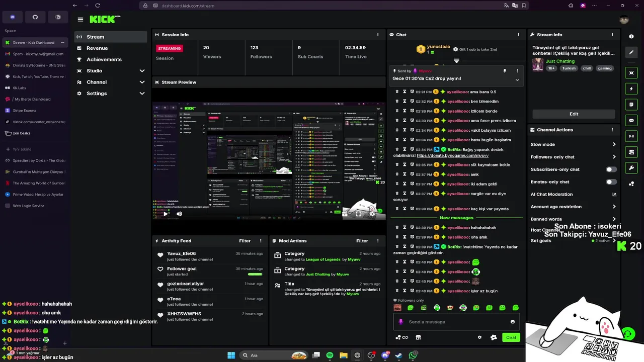Open the shop icon below chat input
The width and height of the screenshot is (644, 362).
tap(418, 337)
